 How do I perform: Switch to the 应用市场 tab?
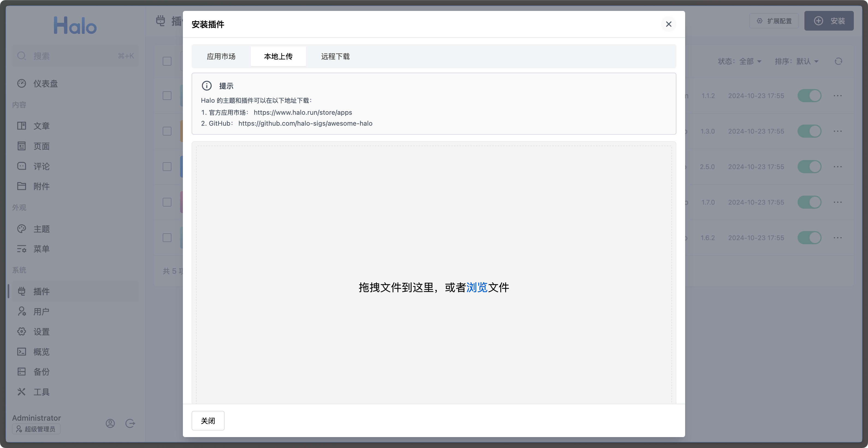(221, 56)
